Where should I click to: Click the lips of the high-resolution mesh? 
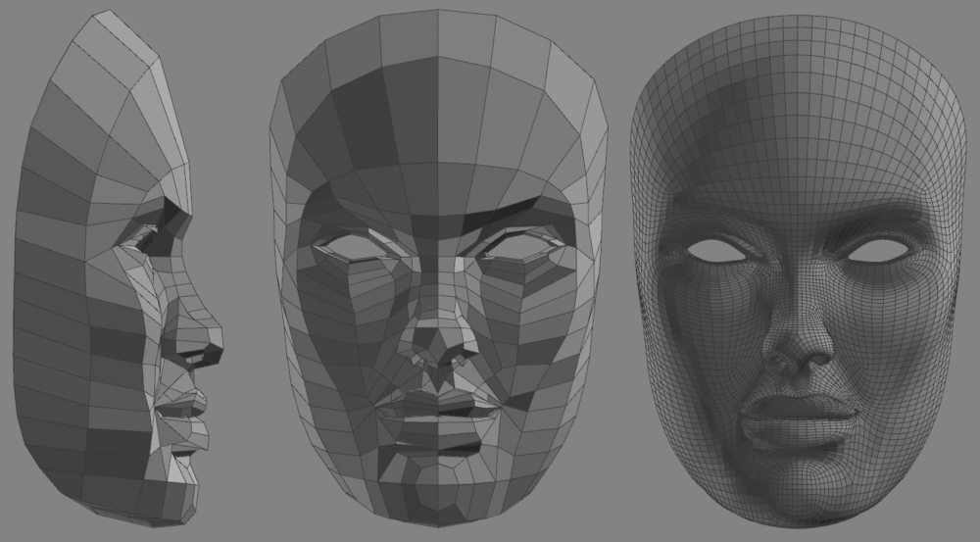click(x=800, y=423)
